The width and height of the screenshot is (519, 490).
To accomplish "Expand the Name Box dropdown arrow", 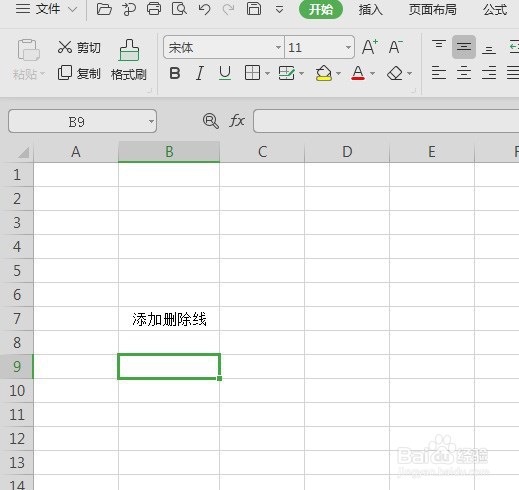I will (151, 121).
